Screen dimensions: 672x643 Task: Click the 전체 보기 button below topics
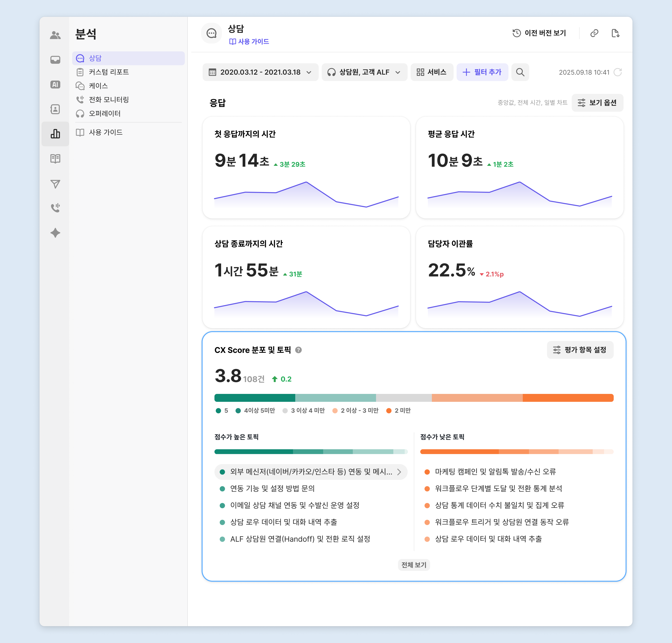(x=414, y=565)
